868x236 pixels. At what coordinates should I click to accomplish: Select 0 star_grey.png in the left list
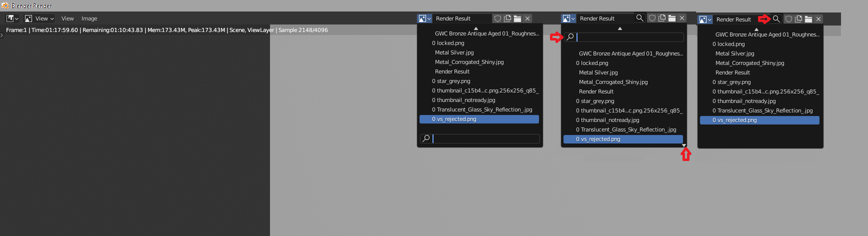tap(479, 81)
